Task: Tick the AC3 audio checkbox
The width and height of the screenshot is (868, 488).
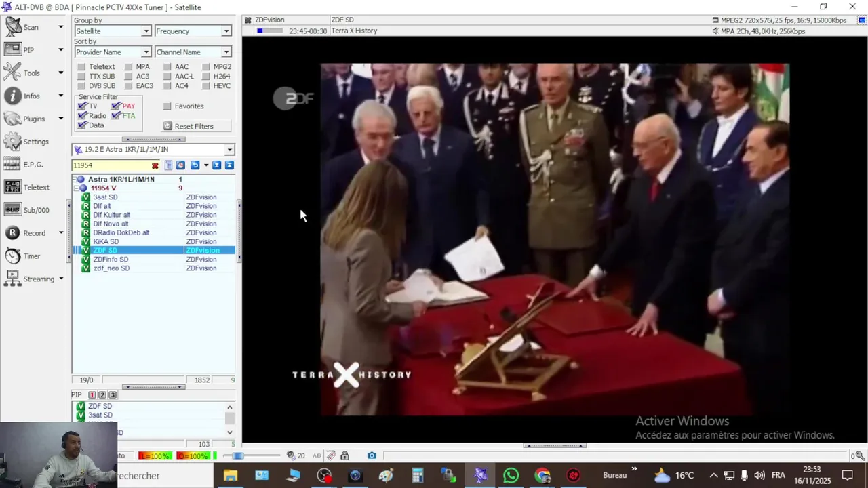Action: click(128, 77)
